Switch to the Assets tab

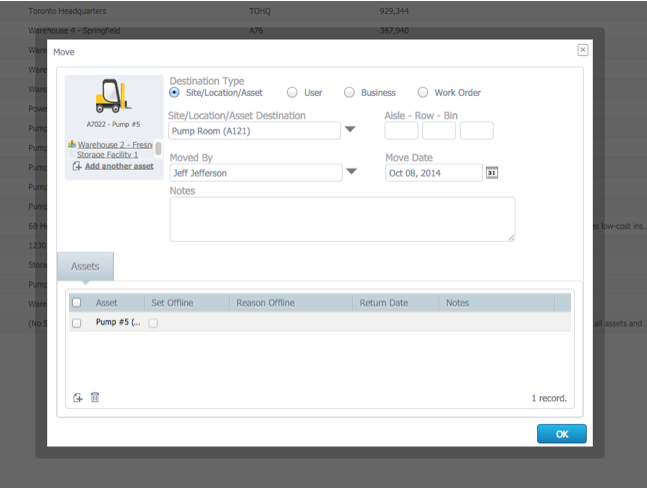tap(85, 266)
